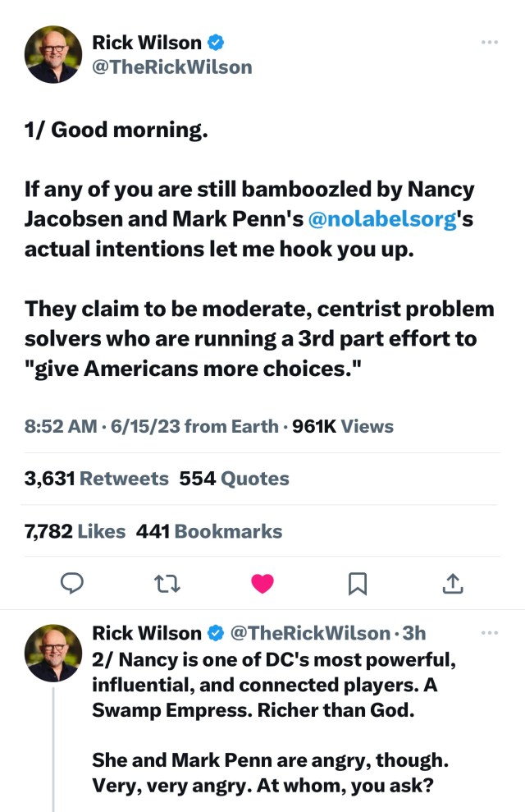Viewport: 525px width, 812px height.
Task: Open more options menu on main tweet
Action: coord(491,42)
